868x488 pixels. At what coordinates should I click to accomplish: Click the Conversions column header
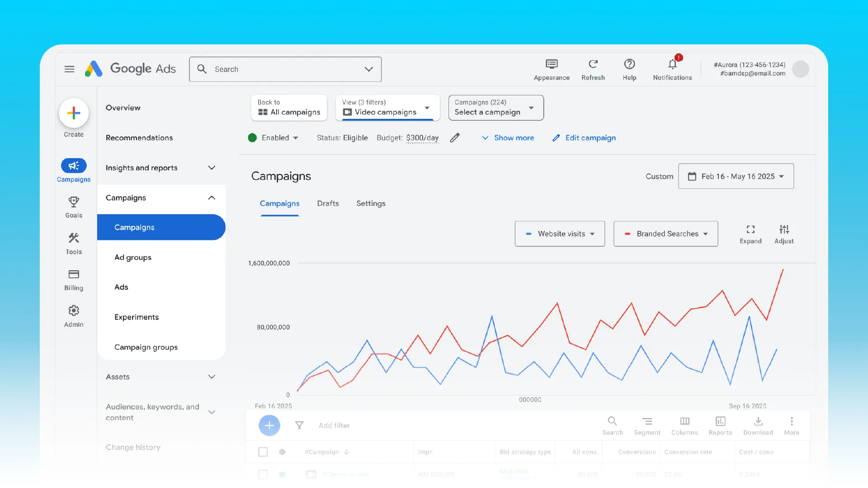[637, 452]
